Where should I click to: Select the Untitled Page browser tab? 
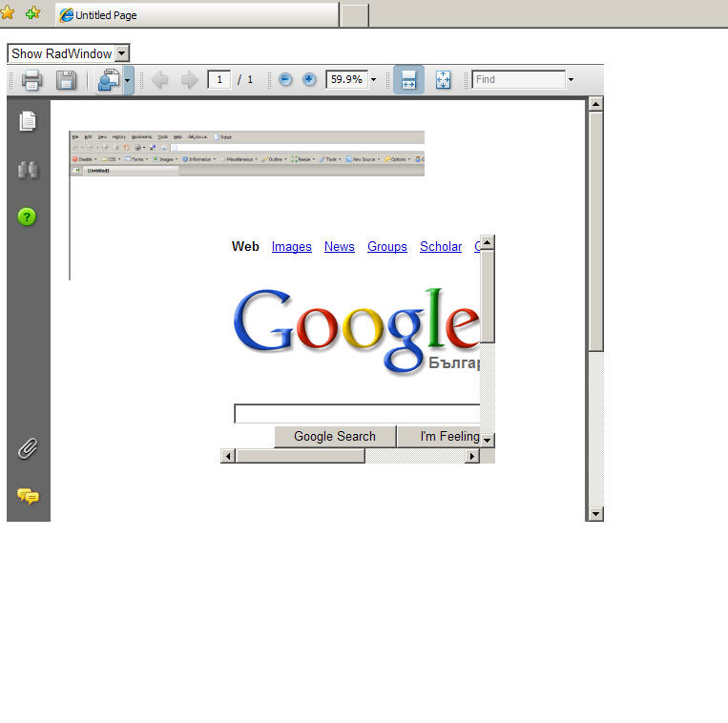(x=198, y=15)
